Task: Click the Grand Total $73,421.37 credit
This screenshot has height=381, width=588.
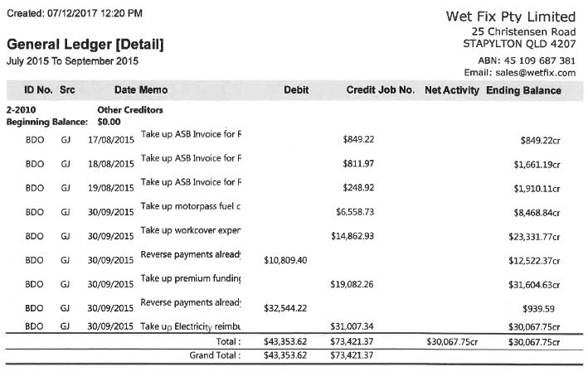Action: [352, 355]
